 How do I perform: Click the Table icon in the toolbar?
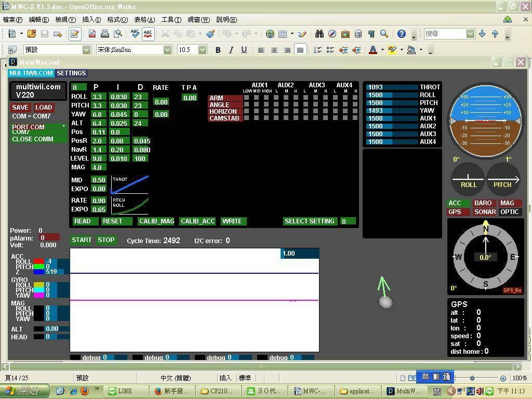click(283, 34)
